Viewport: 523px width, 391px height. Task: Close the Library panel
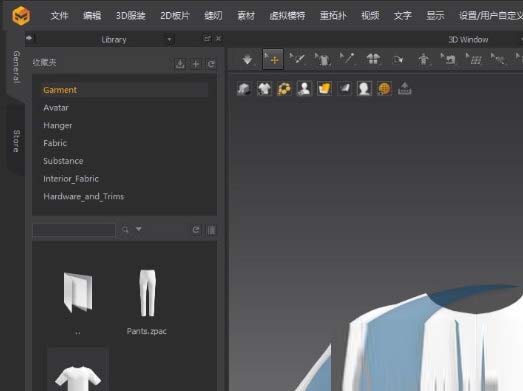[218, 39]
